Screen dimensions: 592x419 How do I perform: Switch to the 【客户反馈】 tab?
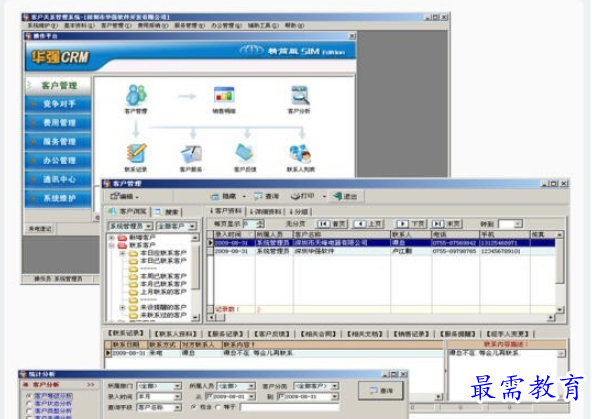pyautogui.click(x=271, y=334)
